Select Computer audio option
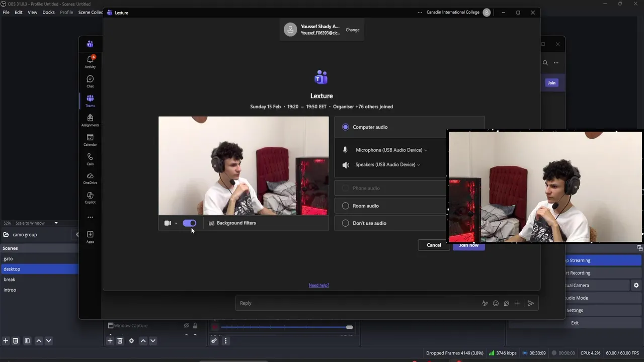 (x=345, y=127)
